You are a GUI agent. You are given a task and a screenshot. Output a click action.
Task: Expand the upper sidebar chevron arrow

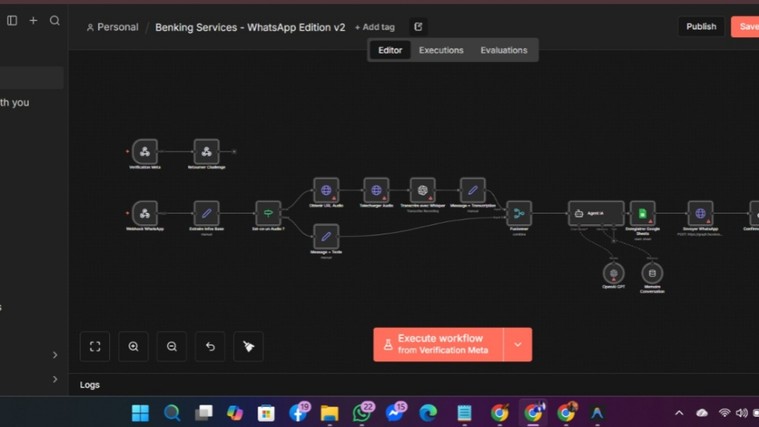[55, 355]
